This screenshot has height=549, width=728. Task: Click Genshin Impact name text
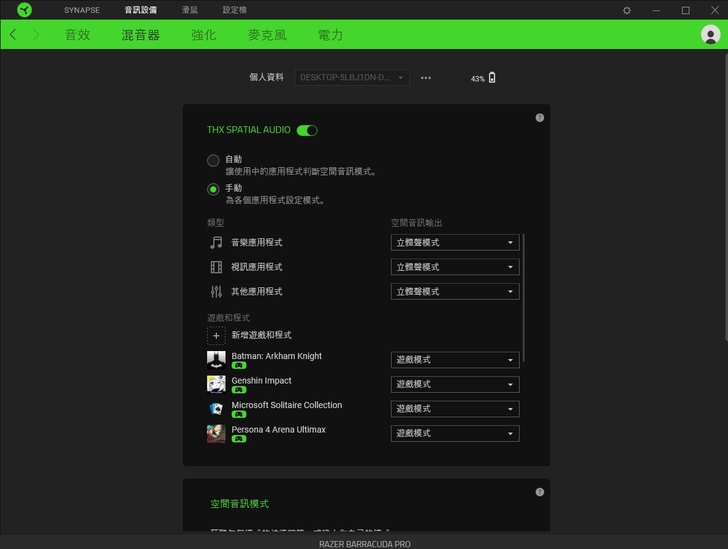[261, 381]
